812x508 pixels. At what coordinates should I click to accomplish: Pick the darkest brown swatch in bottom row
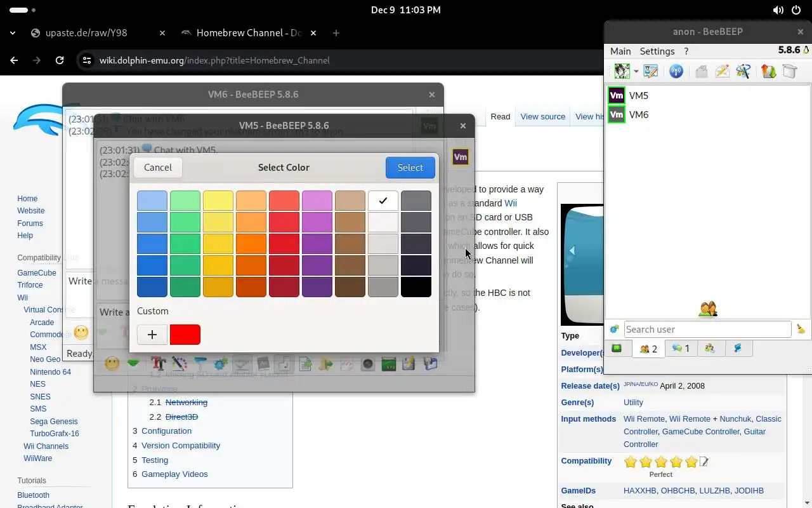(x=350, y=286)
